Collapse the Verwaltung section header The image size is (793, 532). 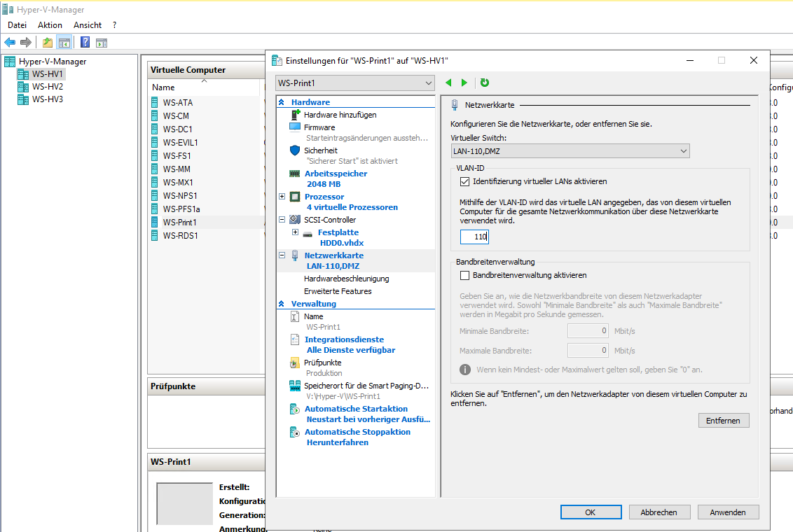(281, 304)
